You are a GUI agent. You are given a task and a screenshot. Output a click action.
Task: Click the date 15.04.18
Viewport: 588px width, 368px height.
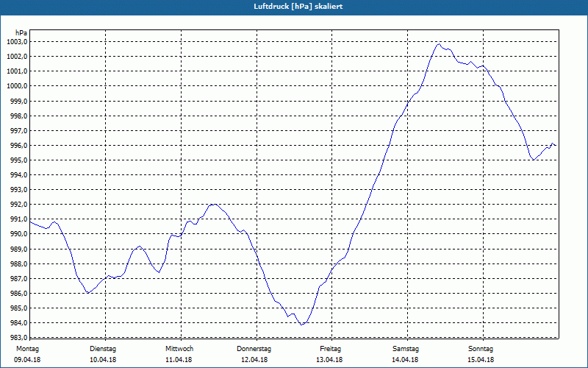(x=481, y=360)
